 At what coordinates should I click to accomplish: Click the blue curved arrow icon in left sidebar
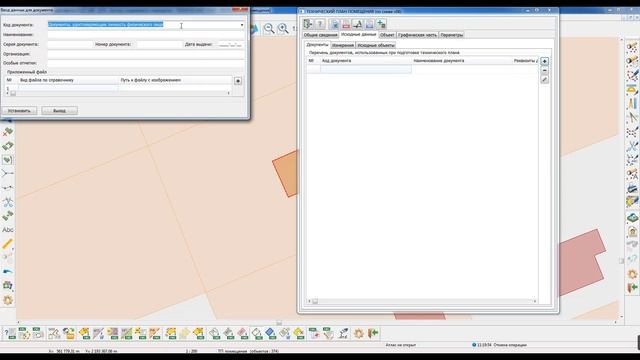pyautogui.click(x=8, y=272)
